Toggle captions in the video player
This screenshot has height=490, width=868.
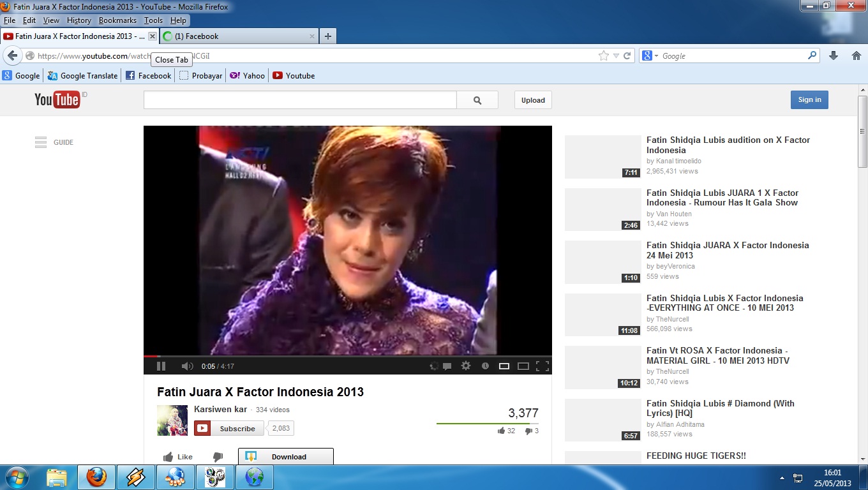click(447, 366)
